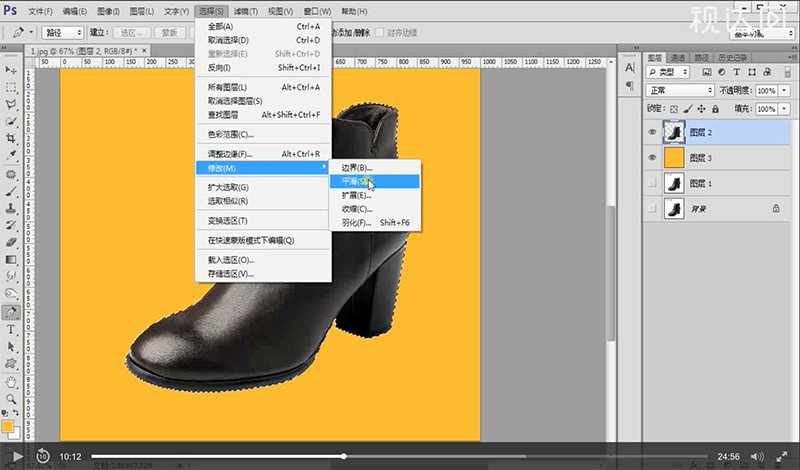Show layer 图层 1 visibility box
This screenshot has width=800, height=470.
click(652, 183)
